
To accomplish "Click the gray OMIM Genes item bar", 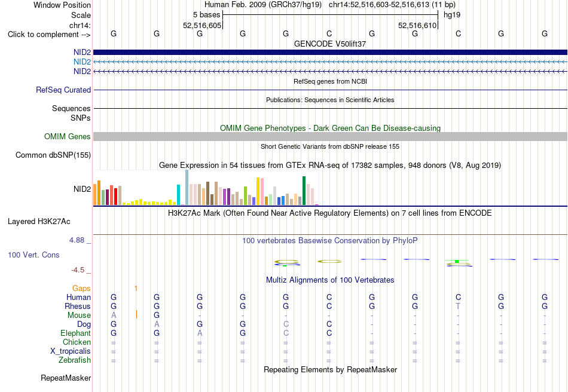I will click(330, 136).
